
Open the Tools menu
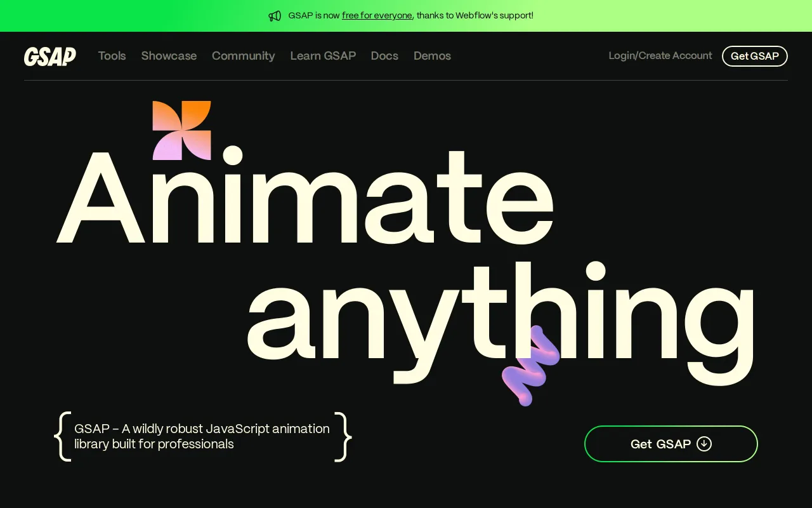112,56
